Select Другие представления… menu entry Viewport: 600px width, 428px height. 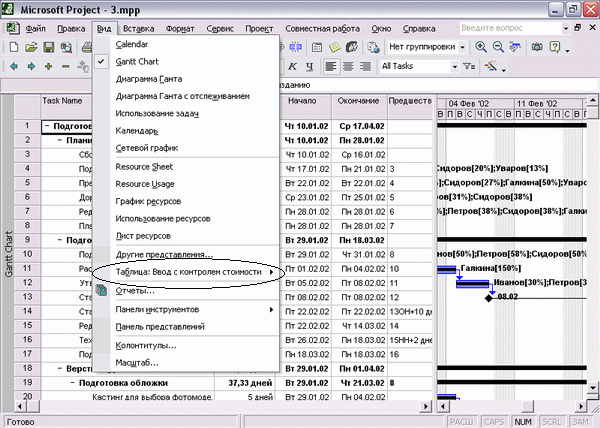pyautogui.click(x=164, y=254)
